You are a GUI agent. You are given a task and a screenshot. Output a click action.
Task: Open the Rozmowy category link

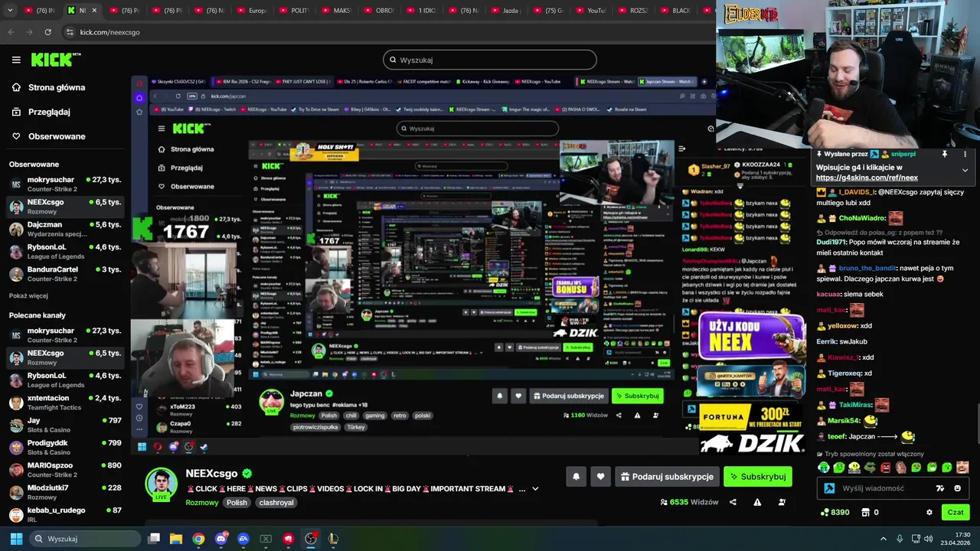202,503
